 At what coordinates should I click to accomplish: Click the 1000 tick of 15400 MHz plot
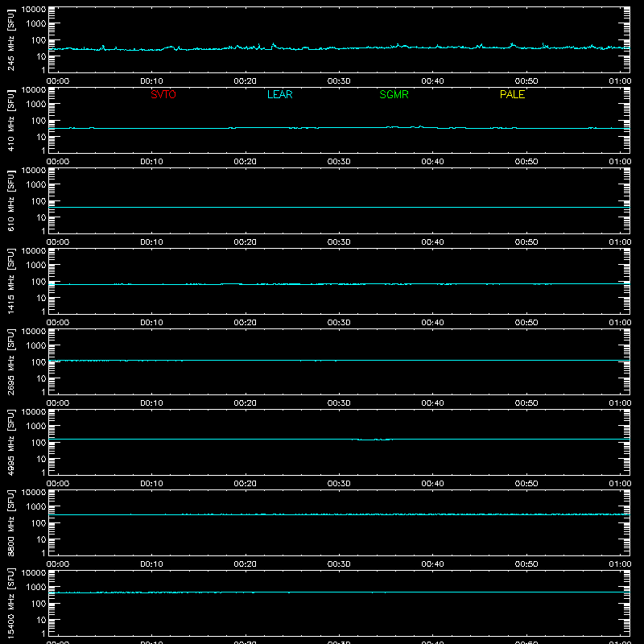(x=36, y=588)
